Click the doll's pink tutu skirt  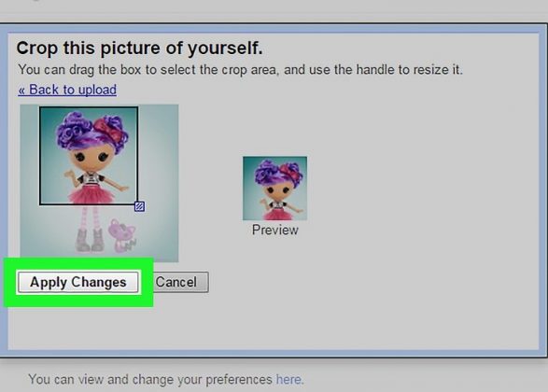(92, 194)
